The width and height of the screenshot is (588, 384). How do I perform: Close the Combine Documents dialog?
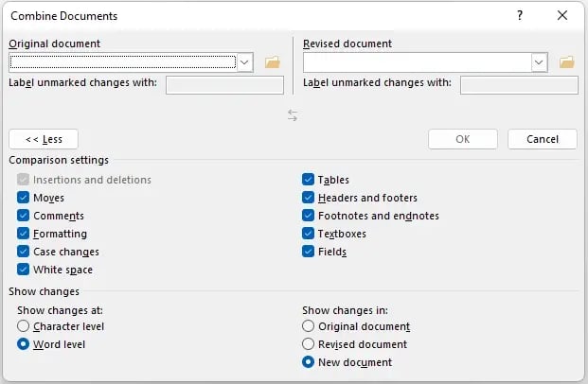[562, 16]
